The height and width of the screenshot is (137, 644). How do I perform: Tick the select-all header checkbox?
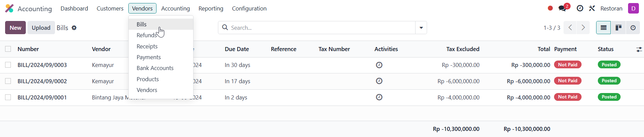tap(8, 49)
